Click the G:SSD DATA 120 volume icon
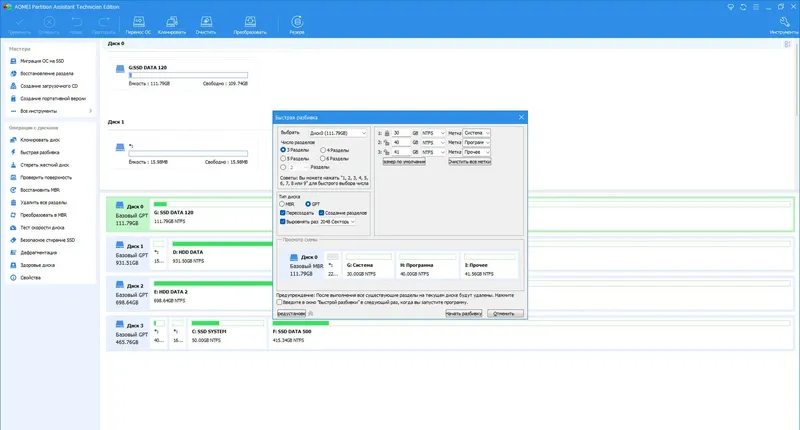Screen dimensions: 800x430 tap(120, 68)
